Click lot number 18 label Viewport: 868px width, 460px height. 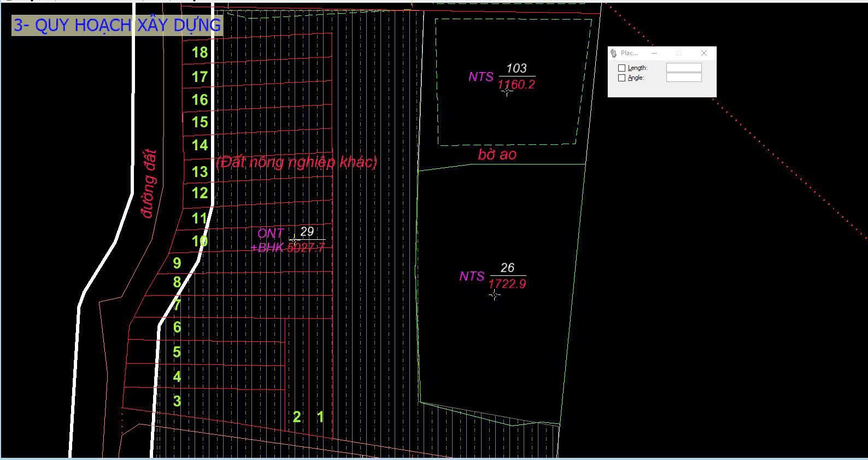click(200, 52)
